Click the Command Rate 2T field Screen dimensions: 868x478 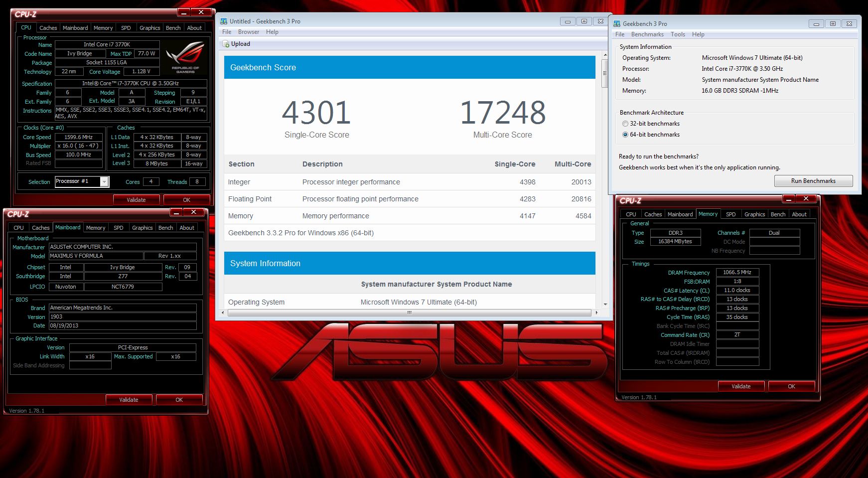pos(737,335)
